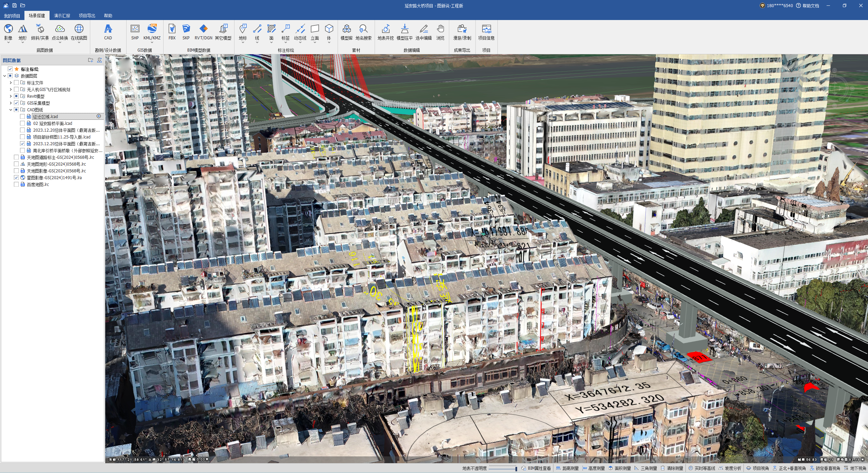Image resolution: width=868 pixels, height=473 pixels.
Task: Uncheck the 星图影像 layer checkbox
Action: tap(16, 177)
